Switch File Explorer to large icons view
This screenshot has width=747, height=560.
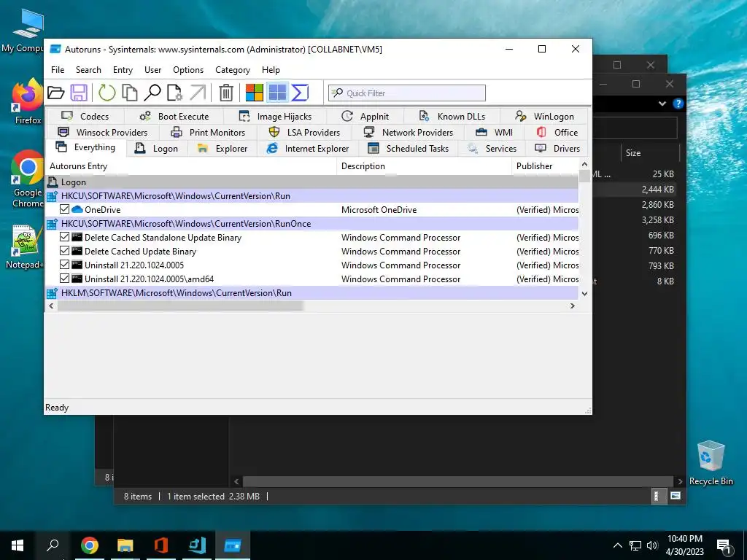[x=675, y=496]
